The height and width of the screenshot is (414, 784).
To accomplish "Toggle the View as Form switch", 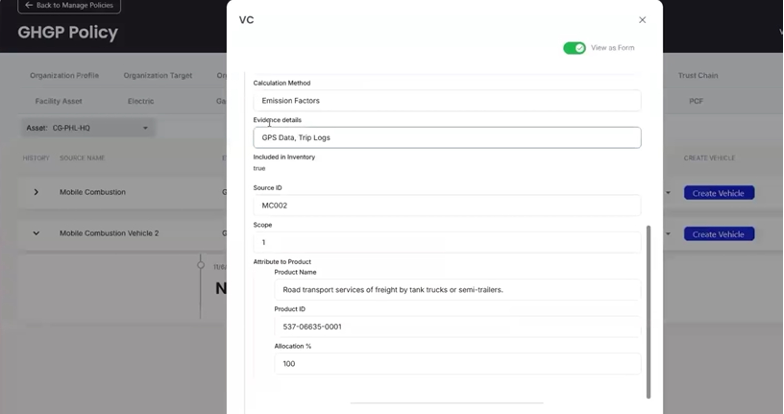I will tap(574, 48).
